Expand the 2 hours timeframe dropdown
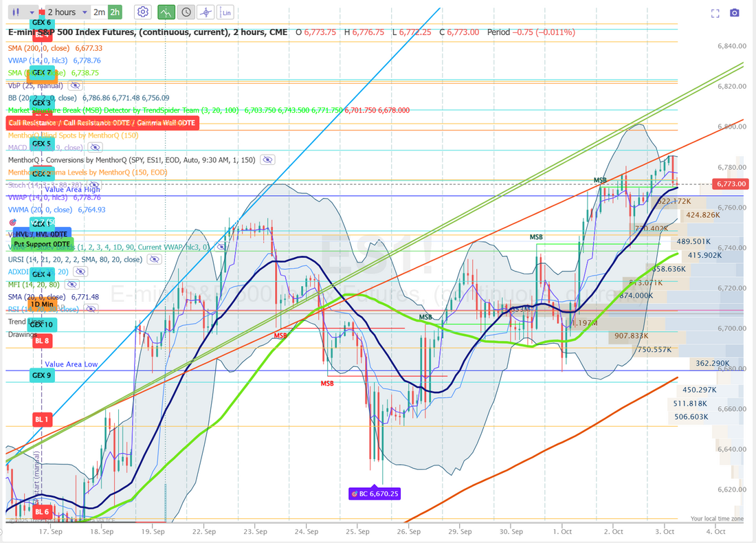The height and width of the screenshot is (543, 756). 67,12
